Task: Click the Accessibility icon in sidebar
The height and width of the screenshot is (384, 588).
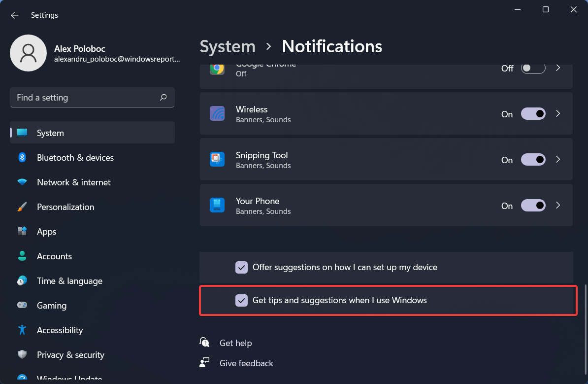Action: (x=22, y=330)
